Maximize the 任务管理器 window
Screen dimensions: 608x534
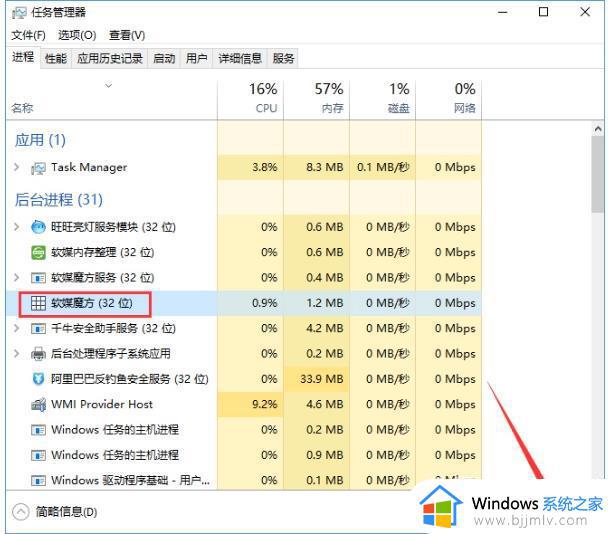pos(544,12)
